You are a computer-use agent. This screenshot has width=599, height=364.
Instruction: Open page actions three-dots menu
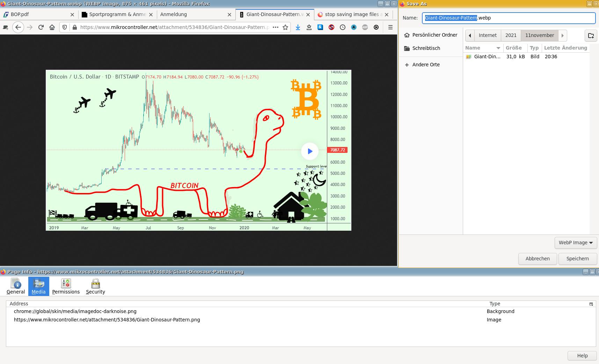pos(276,27)
